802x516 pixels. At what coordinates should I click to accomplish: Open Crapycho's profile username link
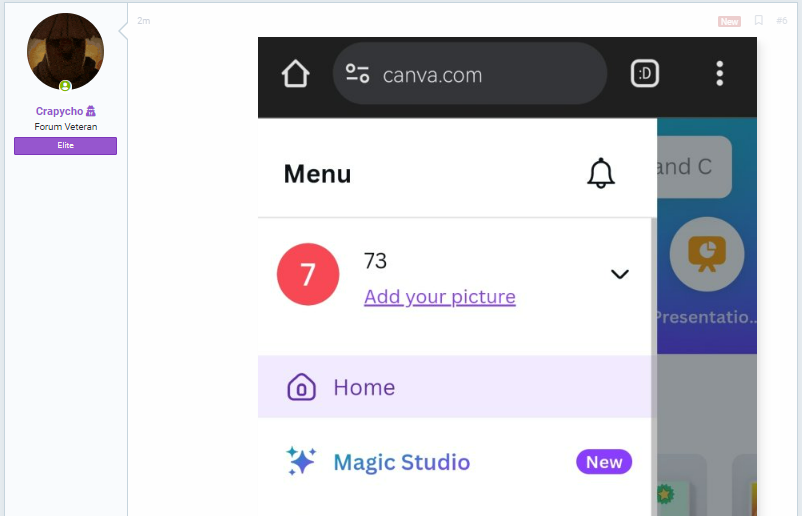point(59,111)
